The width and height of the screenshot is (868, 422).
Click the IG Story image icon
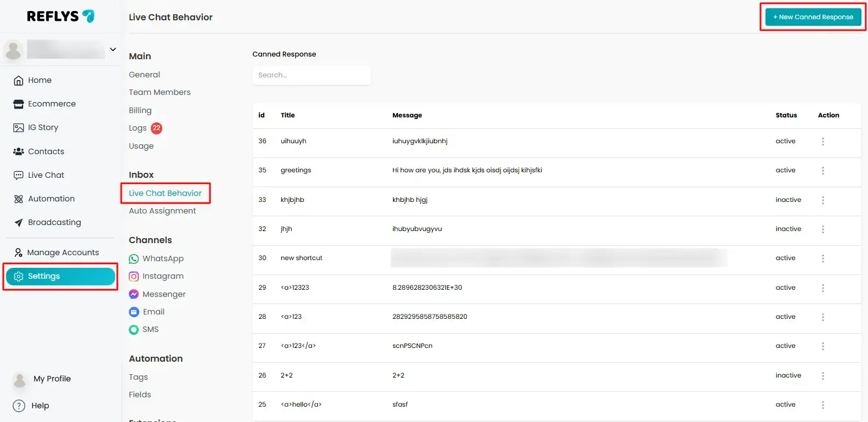(x=19, y=128)
